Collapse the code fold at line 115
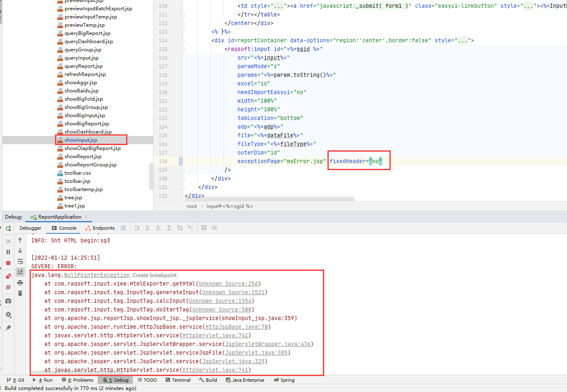Viewport: 567px width, 392px height. click(x=182, y=49)
